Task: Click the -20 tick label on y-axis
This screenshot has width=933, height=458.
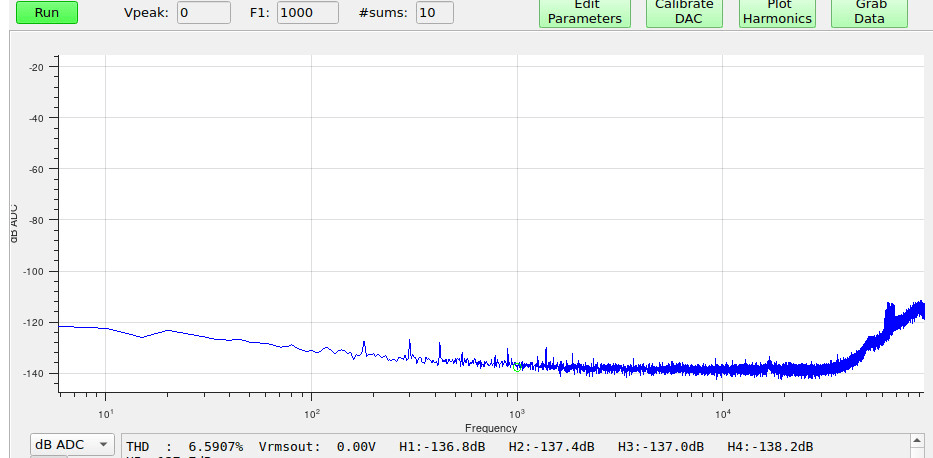Action: [x=36, y=67]
